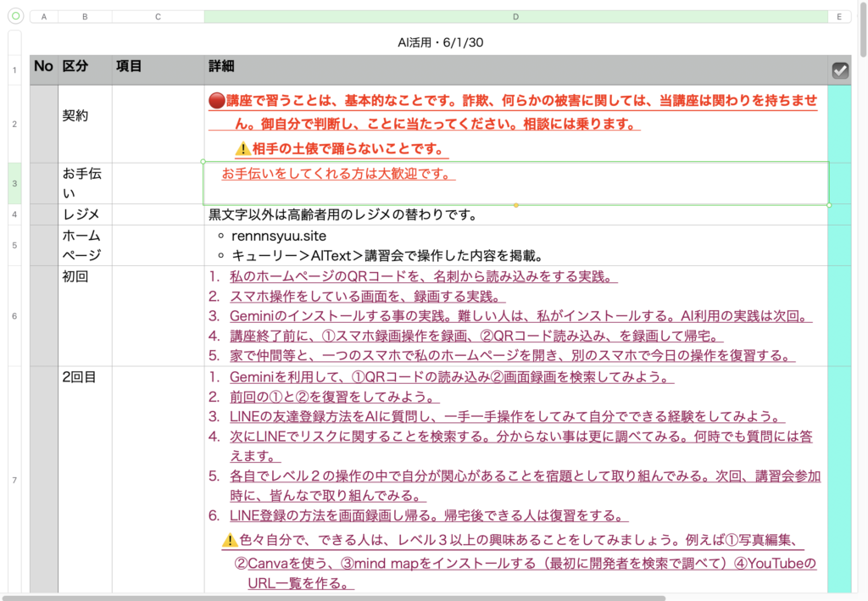This screenshot has width=868, height=601.
Task: Select column E header
Action: coord(839,16)
